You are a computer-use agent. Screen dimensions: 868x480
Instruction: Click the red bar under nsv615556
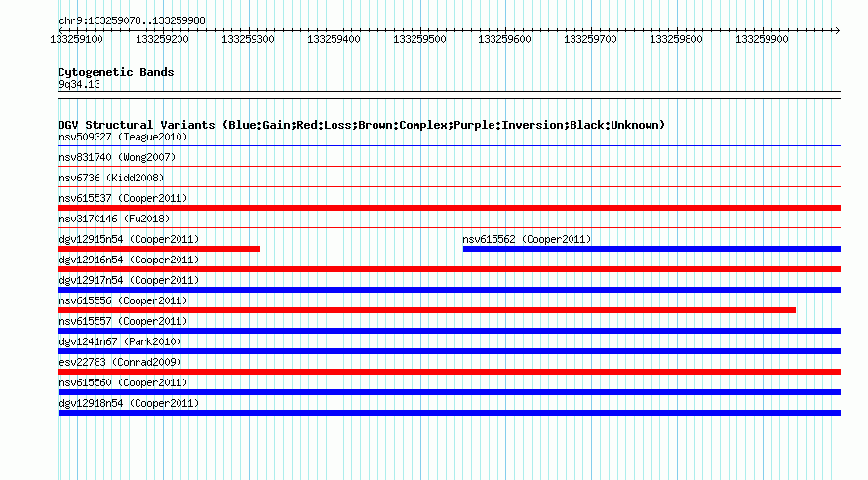[x=427, y=310]
